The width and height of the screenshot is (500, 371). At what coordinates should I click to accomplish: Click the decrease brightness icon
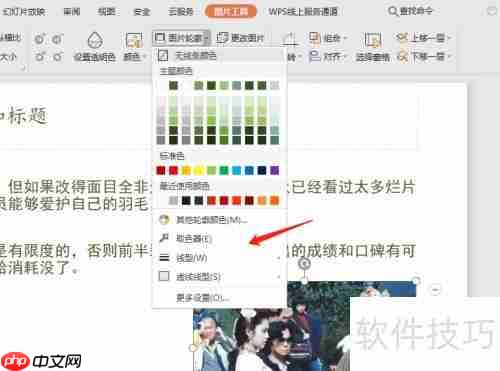click(x=57, y=57)
